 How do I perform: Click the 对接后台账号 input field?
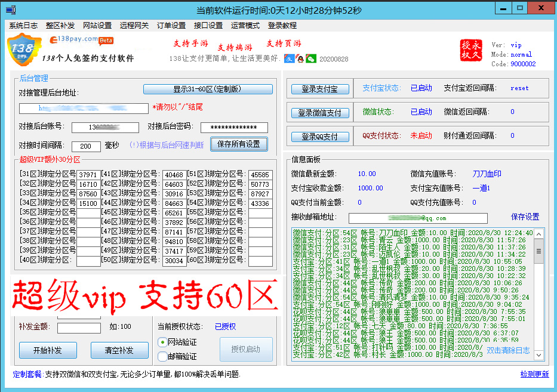(x=105, y=127)
